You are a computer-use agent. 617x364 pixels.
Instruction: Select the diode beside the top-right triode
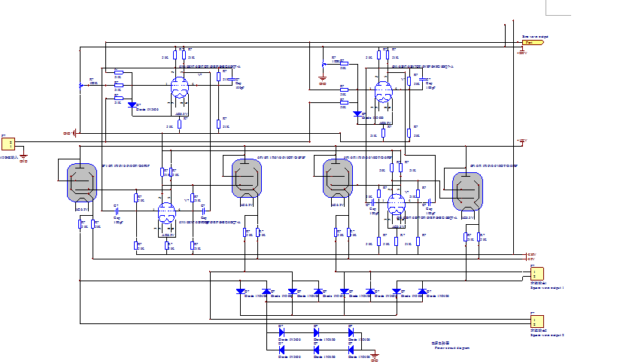tap(356, 114)
